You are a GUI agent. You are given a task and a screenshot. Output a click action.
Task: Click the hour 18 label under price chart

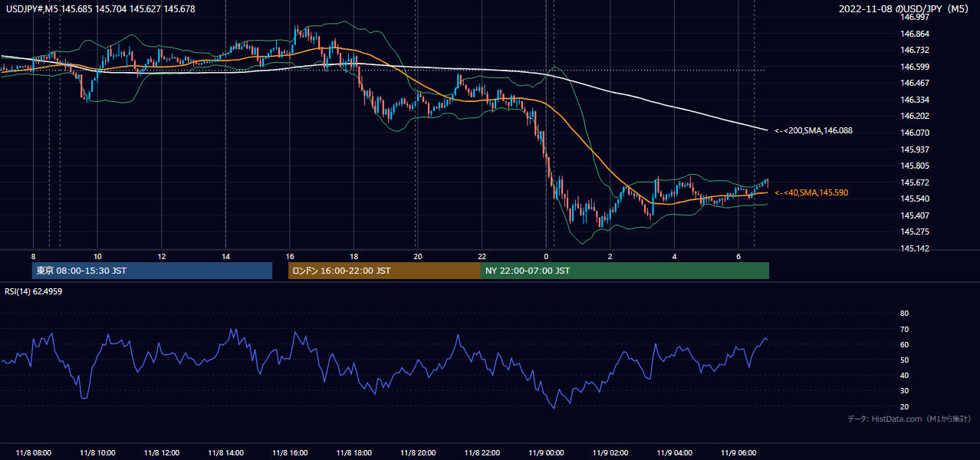coord(354,256)
